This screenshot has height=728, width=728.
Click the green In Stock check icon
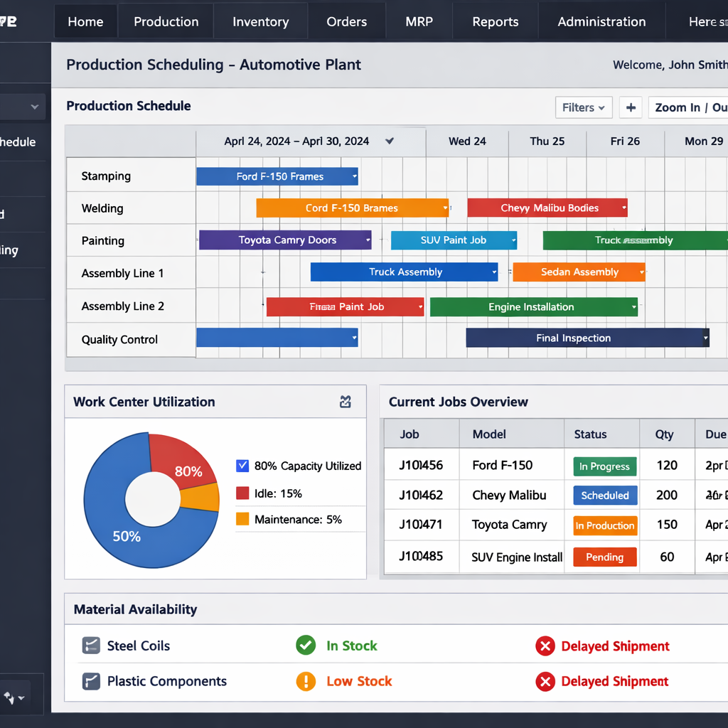click(306, 646)
